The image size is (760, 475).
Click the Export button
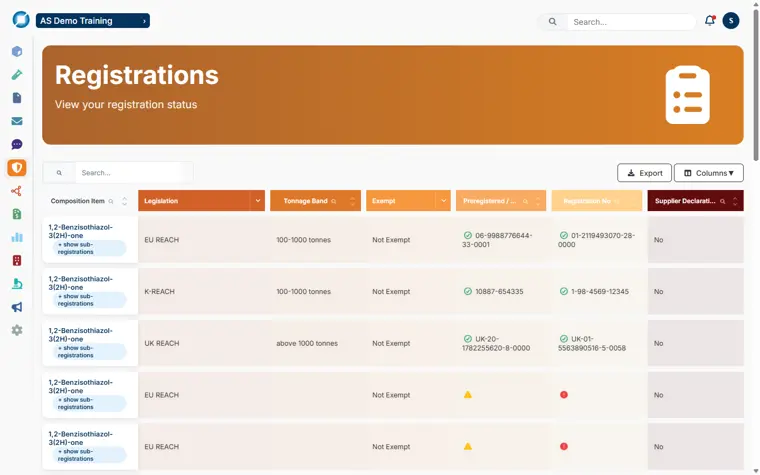coord(644,173)
